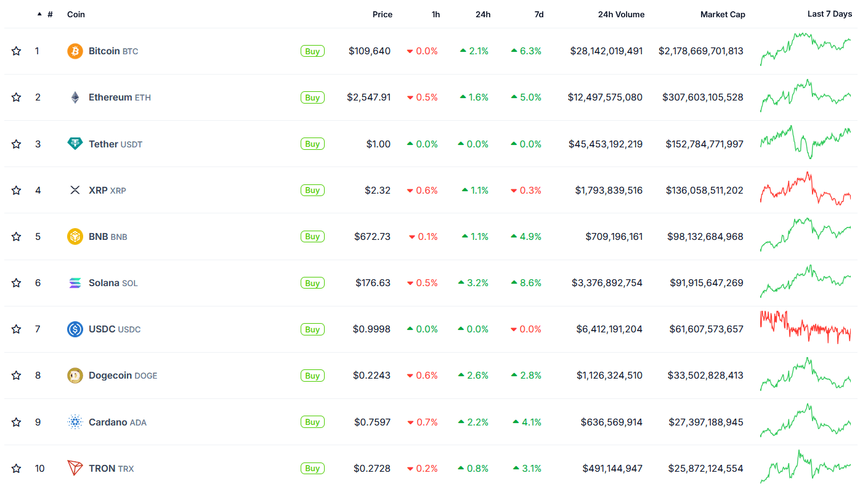
Task: Toggle Cardano watchlist star
Action: click(x=17, y=422)
